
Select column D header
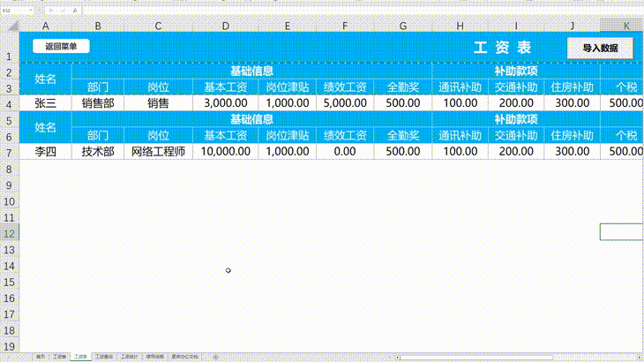point(226,26)
